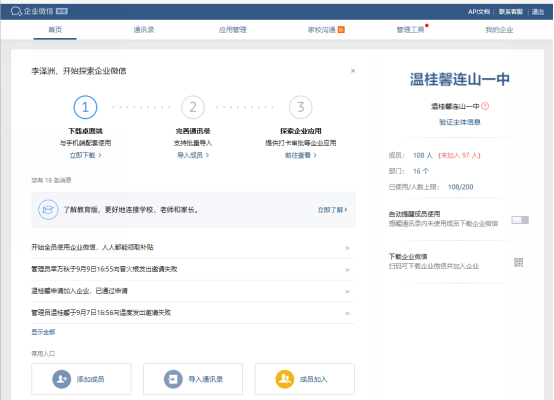Switch to the 我的企业 tab
This screenshot has height=400, width=554.
pyautogui.click(x=499, y=30)
